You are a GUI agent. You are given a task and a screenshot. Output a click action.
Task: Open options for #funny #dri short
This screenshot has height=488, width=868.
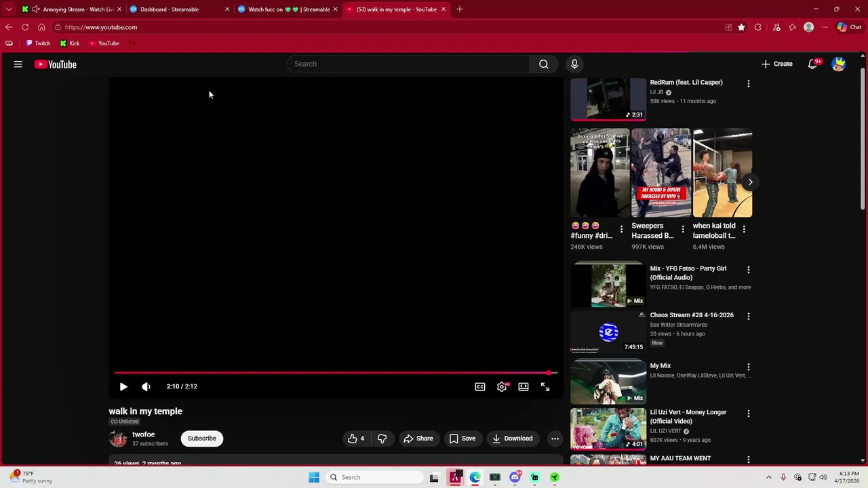tap(621, 229)
